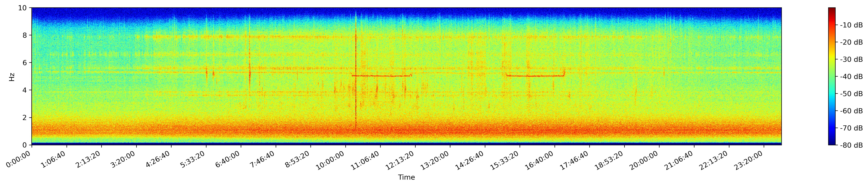
Task: Click the dB color scale bar
Action: [x=832, y=76]
